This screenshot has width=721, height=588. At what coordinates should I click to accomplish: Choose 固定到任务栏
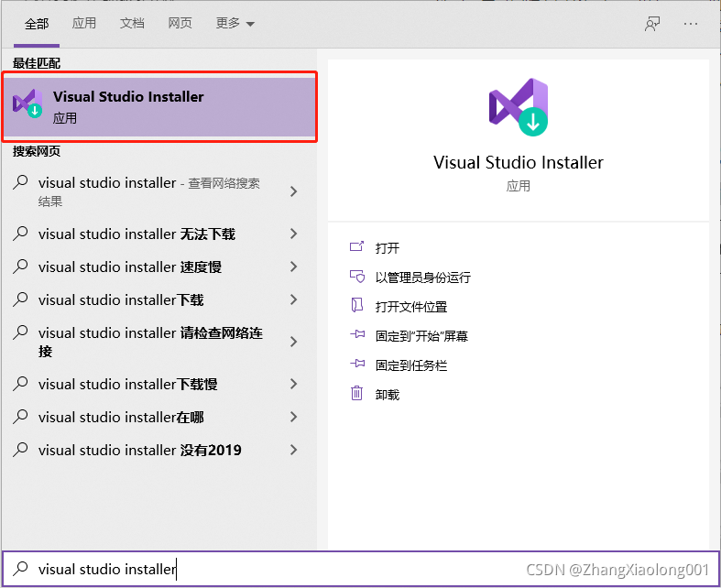(411, 366)
